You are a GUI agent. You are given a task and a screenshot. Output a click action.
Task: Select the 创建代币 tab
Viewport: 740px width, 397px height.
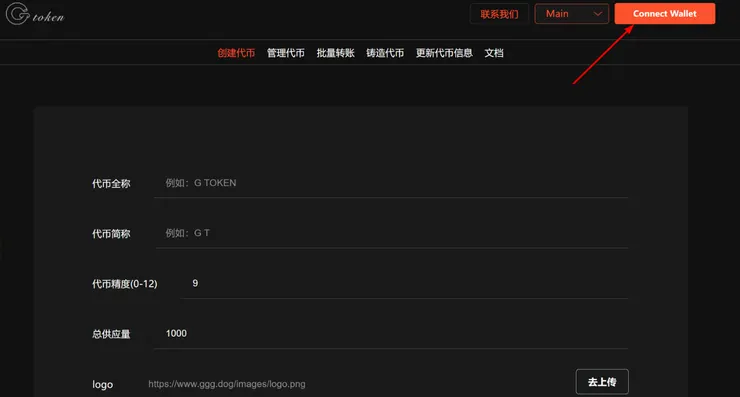coord(236,53)
